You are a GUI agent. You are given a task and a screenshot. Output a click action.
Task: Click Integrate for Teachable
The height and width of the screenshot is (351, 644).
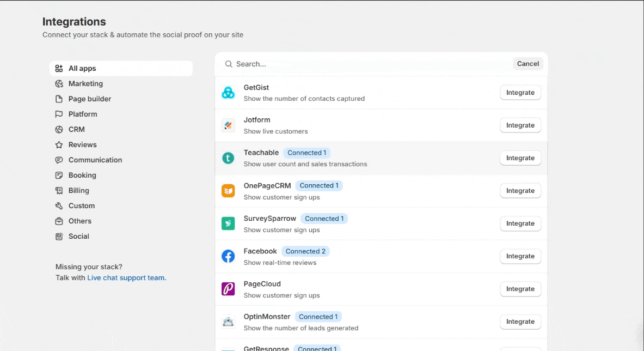520,158
